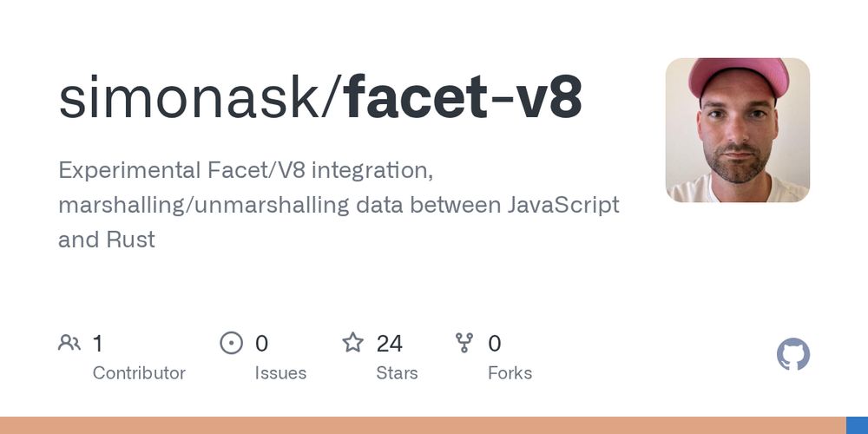Screen dimensions: 868x434
Task: Select the Issues label
Action: click(x=280, y=373)
